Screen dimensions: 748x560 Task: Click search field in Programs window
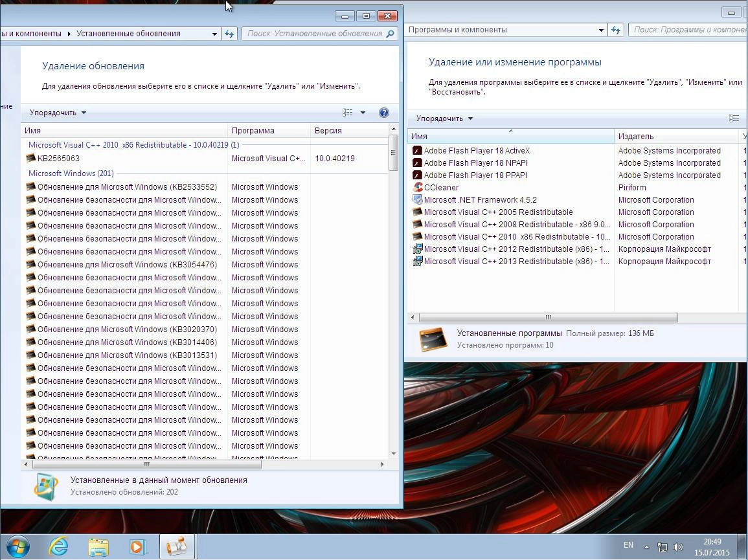(x=688, y=30)
